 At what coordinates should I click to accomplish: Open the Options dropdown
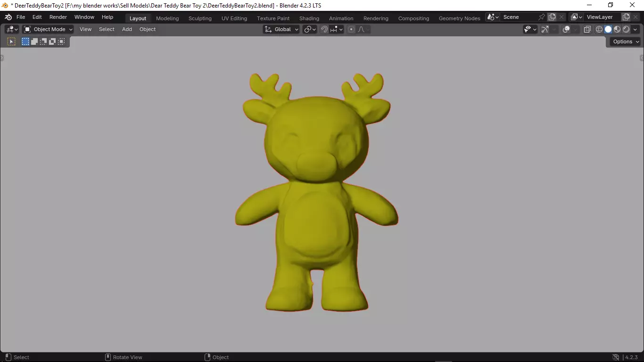(x=626, y=41)
